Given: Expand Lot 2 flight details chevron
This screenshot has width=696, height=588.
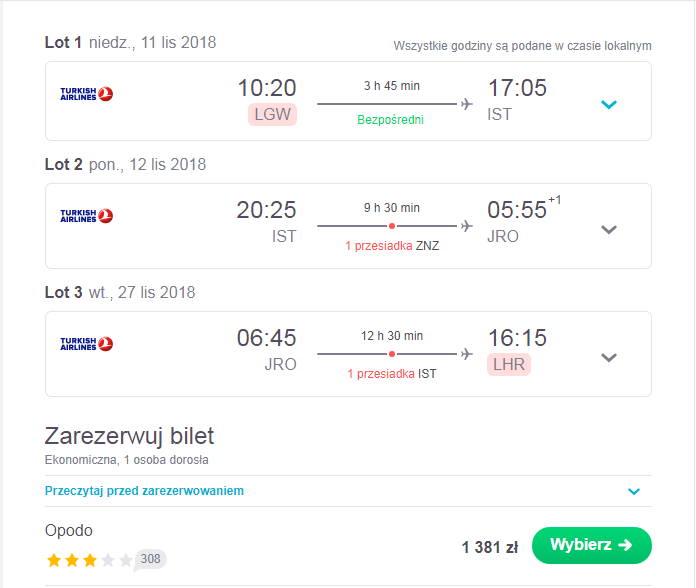Looking at the screenshot, I should tap(609, 229).
